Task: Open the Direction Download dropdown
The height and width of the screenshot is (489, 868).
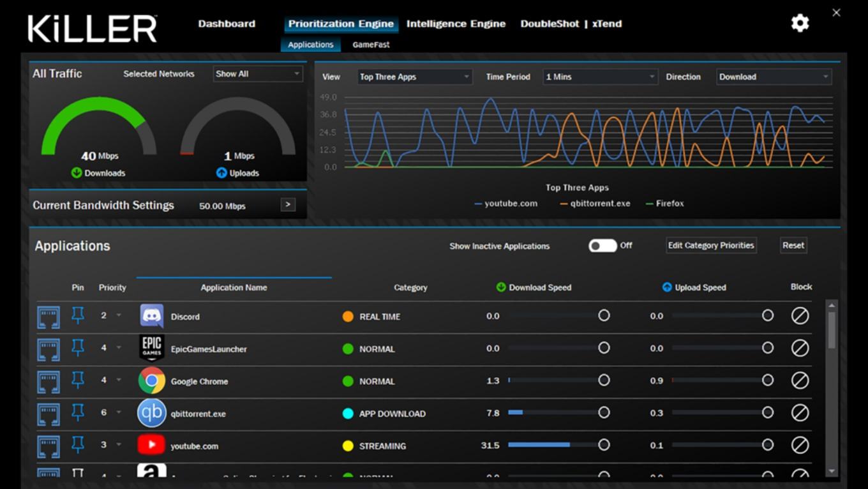Action: click(774, 77)
